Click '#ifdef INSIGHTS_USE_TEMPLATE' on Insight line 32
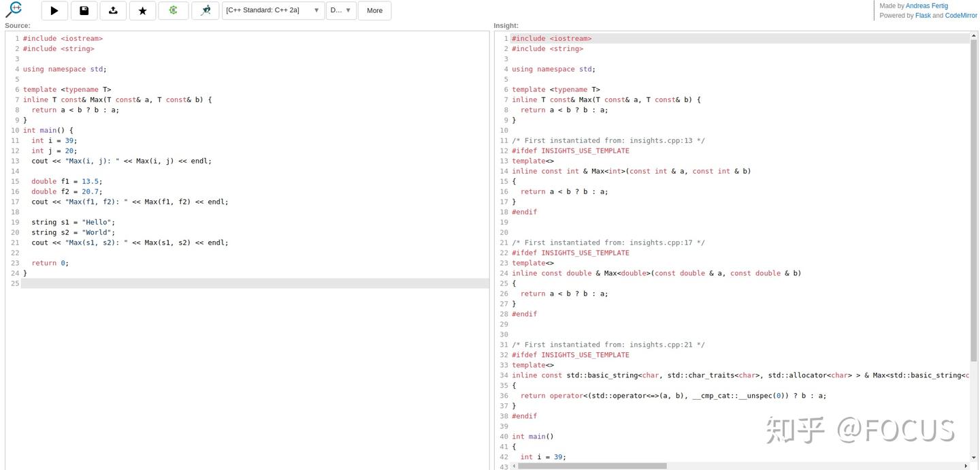Screen dimensions: 980x470 [571, 355]
